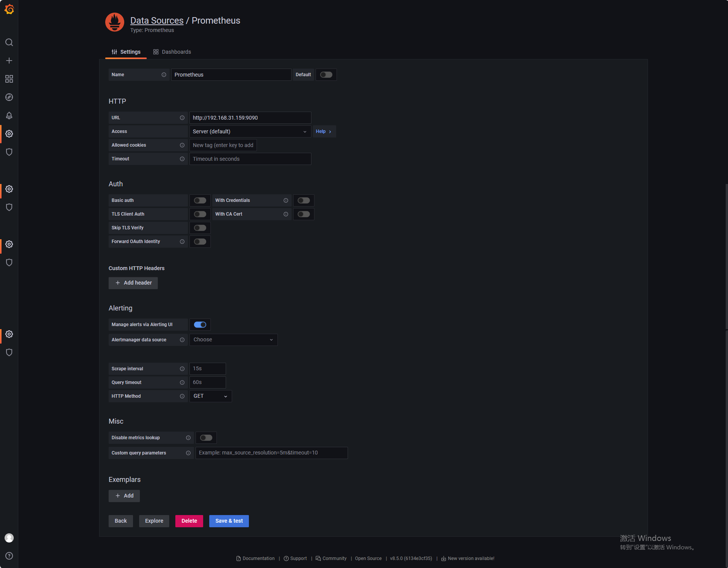Focus the Timeout in seconds field
This screenshot has height=568, width=728.
[x=250, y=159]
